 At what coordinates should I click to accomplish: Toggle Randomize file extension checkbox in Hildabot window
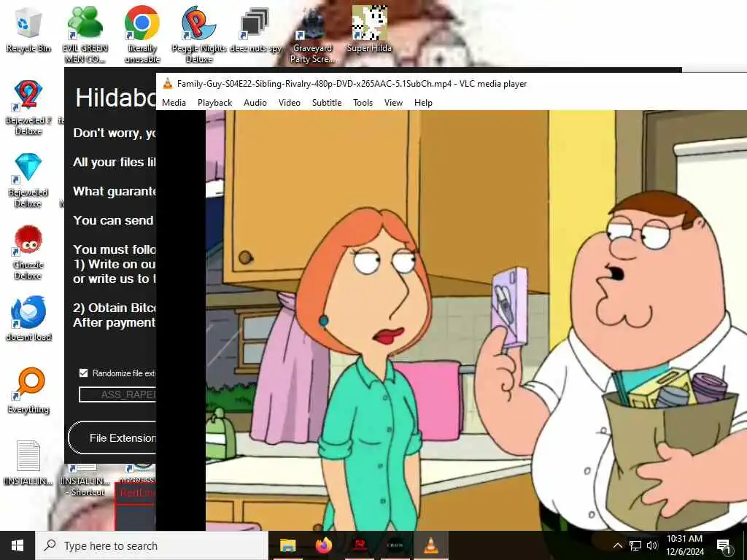(83, 373)
